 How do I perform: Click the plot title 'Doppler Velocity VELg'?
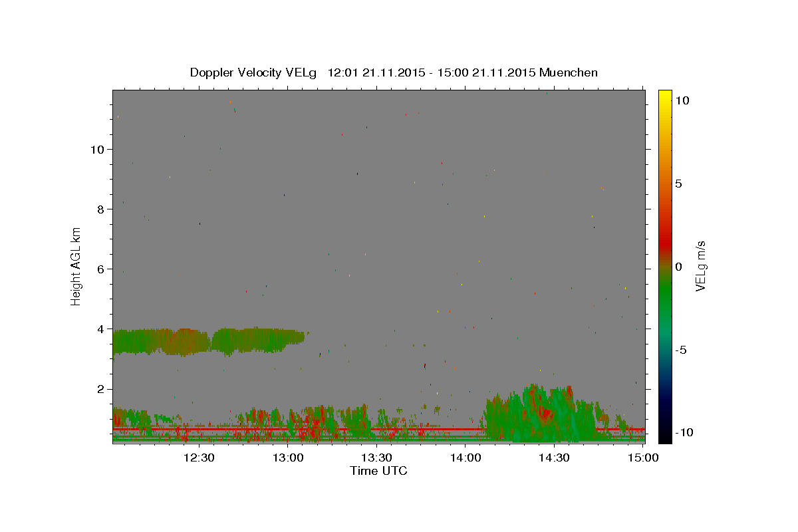[254, 72]
